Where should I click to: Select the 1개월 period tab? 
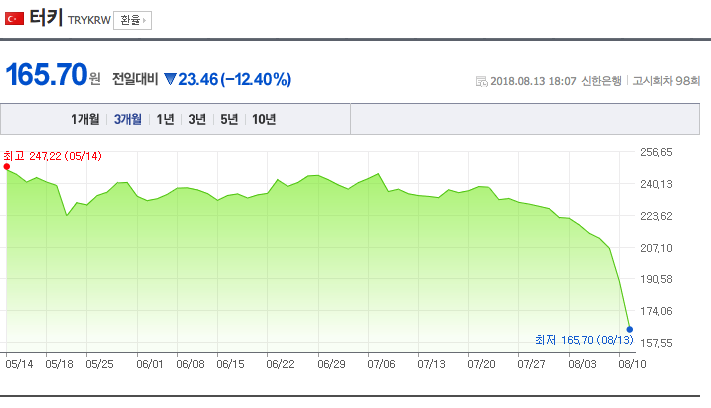85,120
